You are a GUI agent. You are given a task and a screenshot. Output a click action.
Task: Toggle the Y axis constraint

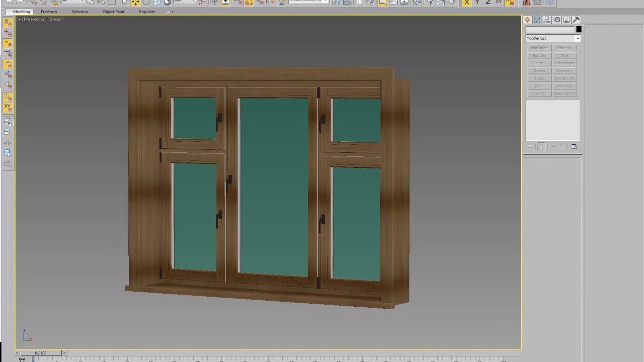tap(477, 3)
